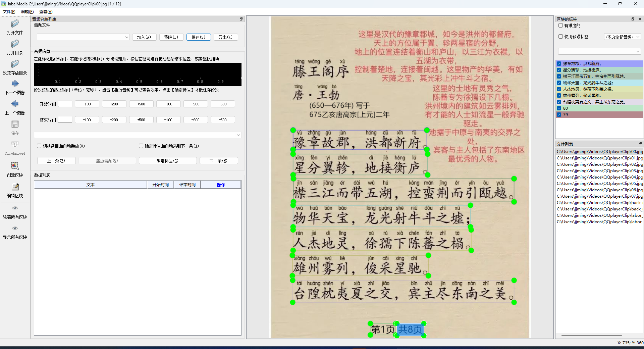This screenshot has height=349, width=644.
Task: Click the 操作 column header
Action: [221, 185]
